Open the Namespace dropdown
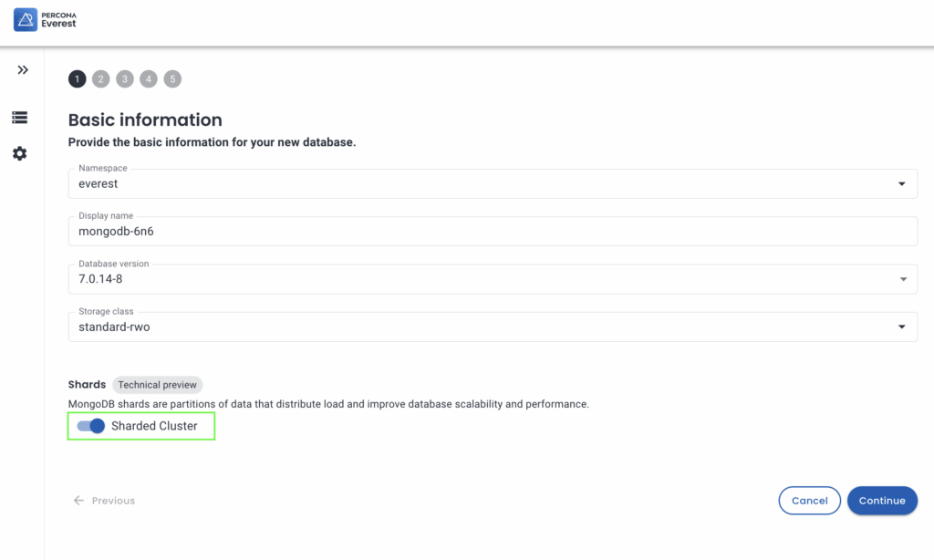The height and width of the screenshot is (560, 934). click(493, 183)
